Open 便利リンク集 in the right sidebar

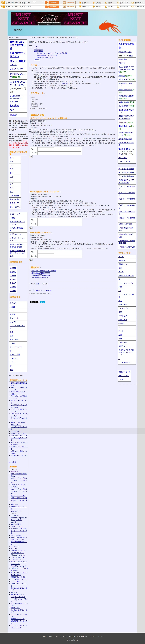(x=123, y=376)
